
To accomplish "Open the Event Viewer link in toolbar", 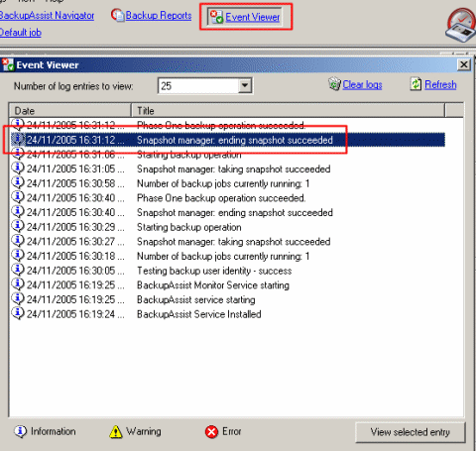I will tap(253, 17).
